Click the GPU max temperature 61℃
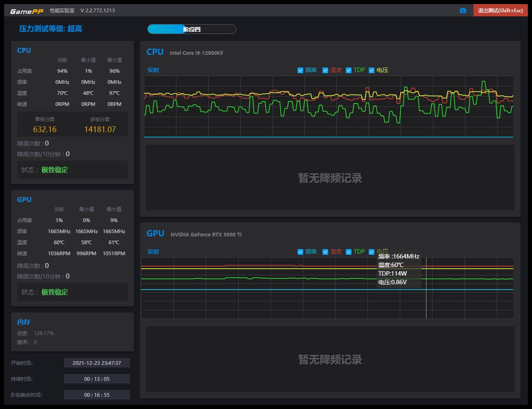This screenshot has width=532, height=409. [x=114, y=243]
